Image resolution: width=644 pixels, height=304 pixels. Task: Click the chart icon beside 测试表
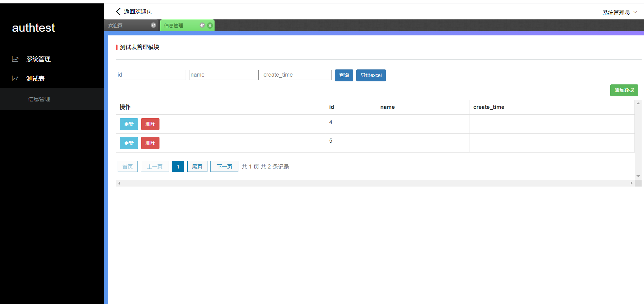coord(15,78)
